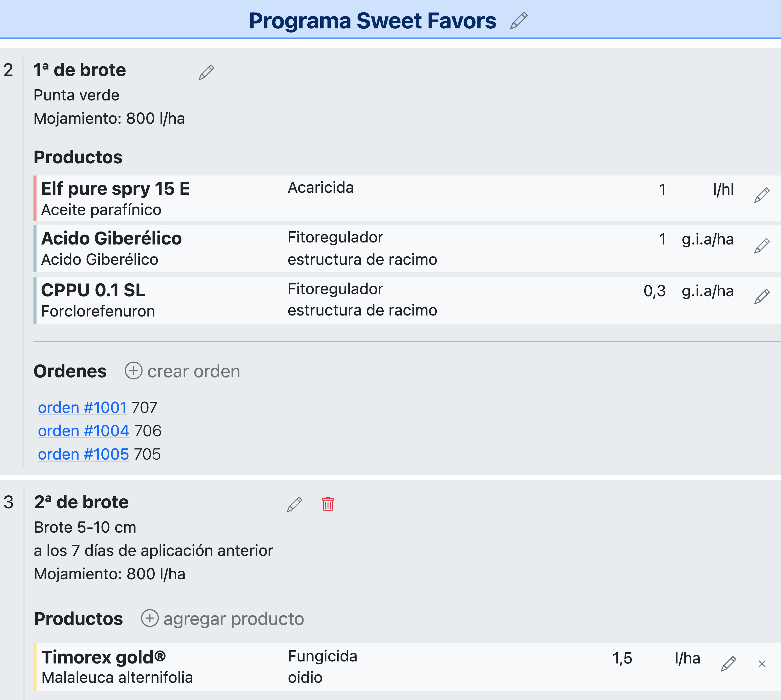Select the Elf pure spry 15 E name
This screenshot has width=781, height=700.
tap(115, 189)
